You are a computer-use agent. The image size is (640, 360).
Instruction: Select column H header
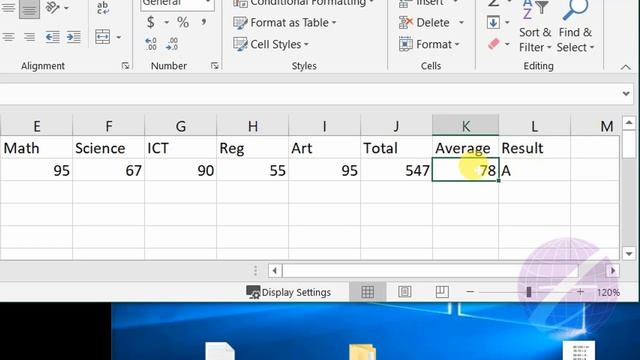(253, 126)
